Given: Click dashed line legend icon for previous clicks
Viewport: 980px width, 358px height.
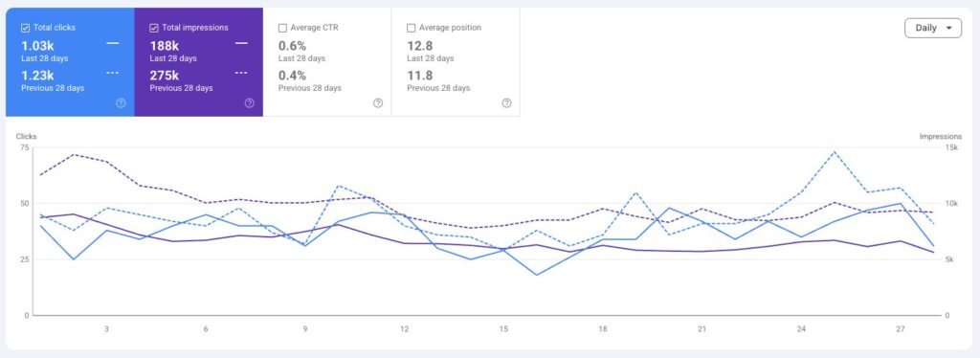Looking at the screenshot, I should (113, 73).
